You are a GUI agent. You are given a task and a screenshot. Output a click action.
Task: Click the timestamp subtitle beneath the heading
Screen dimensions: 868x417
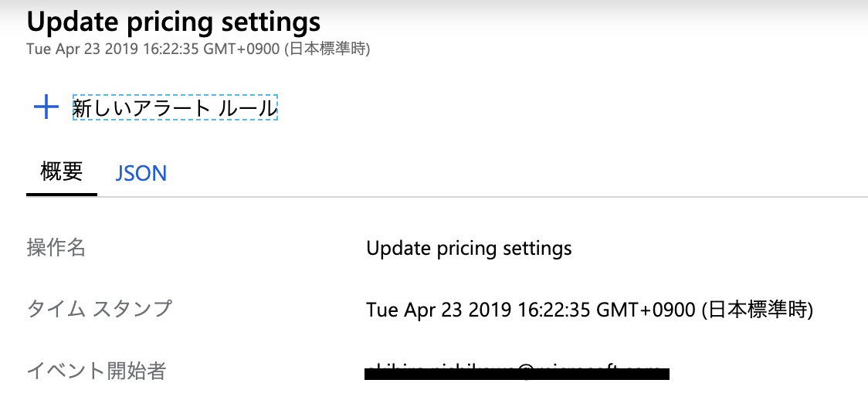[198, 49]
